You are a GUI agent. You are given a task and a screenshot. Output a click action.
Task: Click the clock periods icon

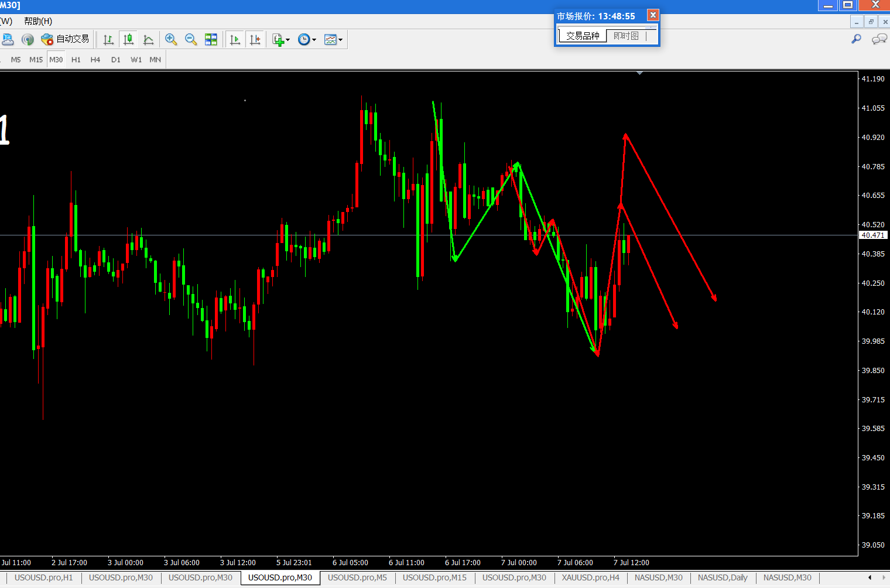click(304, 39)
